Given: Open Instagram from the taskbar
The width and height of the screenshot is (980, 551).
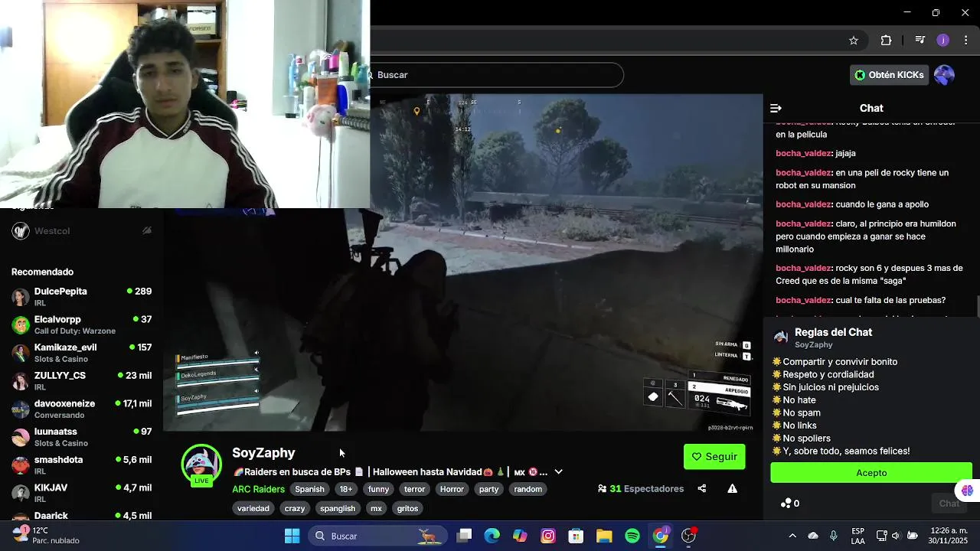Looking at the screenshot, I should coord(548,536).
